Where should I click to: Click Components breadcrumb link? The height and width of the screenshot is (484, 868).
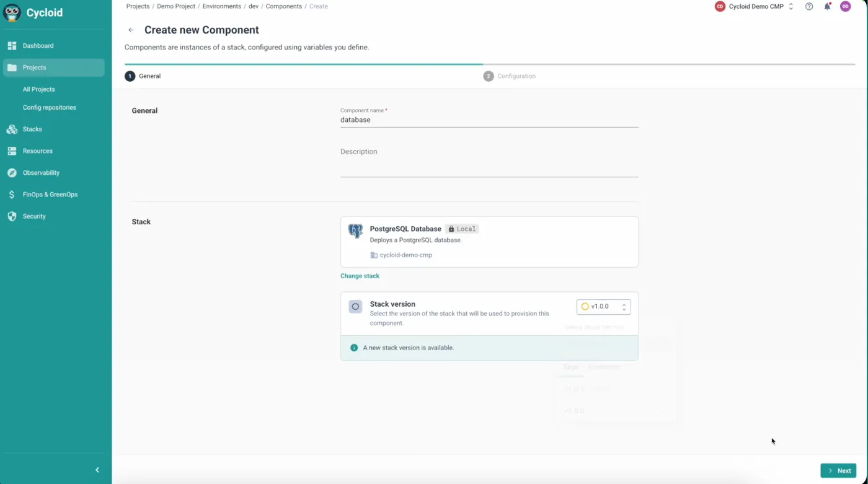click(x=284, y=6)
